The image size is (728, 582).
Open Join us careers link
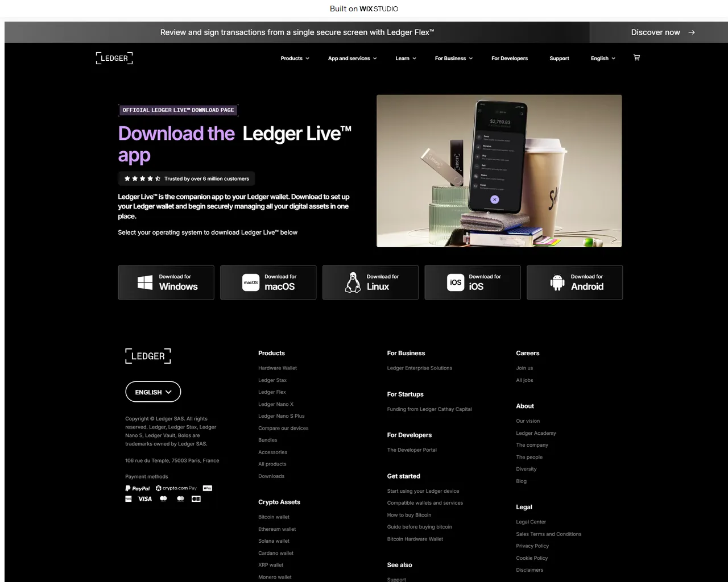[524, 368]
